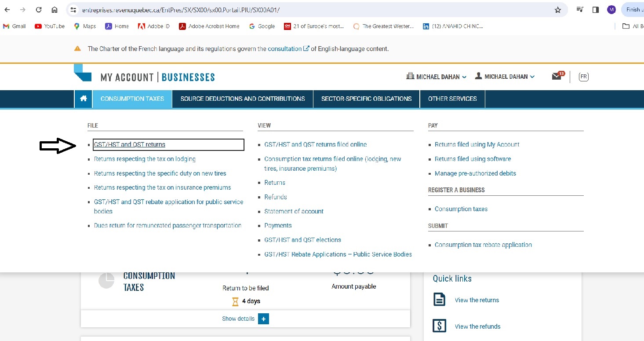Expand the business MICHAEL DAHAN dropdown
This screenshot has height=341, width=644.
click(437, 77)
